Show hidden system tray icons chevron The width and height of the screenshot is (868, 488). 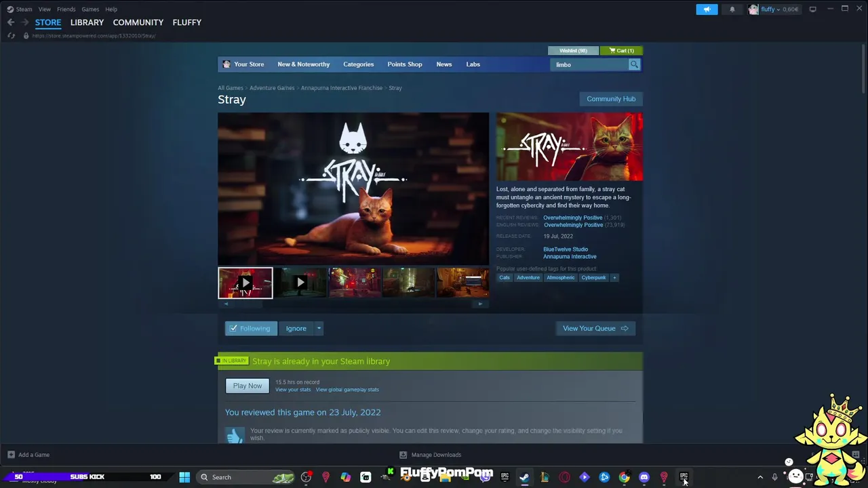[760, 477]
